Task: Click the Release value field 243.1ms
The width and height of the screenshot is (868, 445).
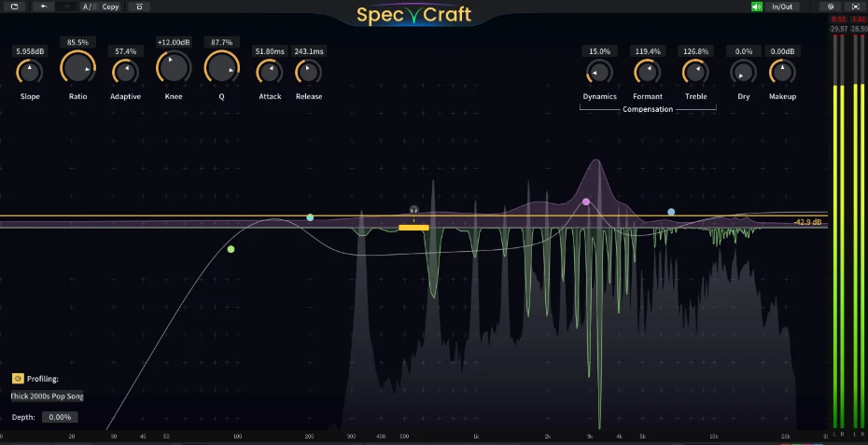Action: click(309, 51)
